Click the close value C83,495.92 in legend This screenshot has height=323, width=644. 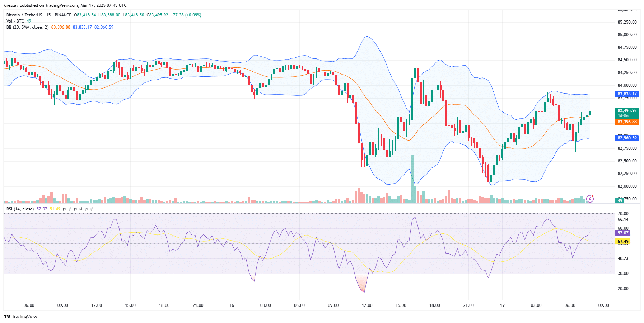click(157, 15)
